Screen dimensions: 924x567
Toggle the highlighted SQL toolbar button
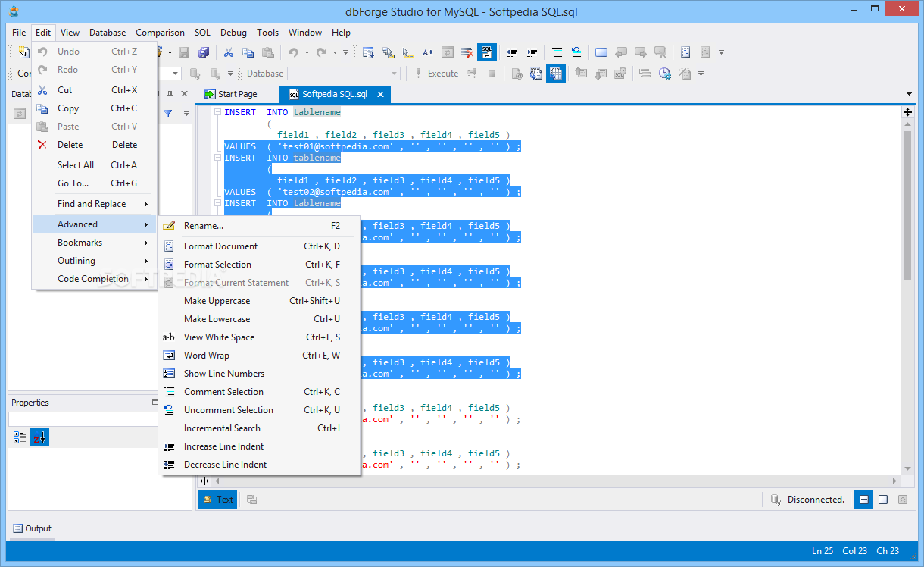click(x=486, y=52)
